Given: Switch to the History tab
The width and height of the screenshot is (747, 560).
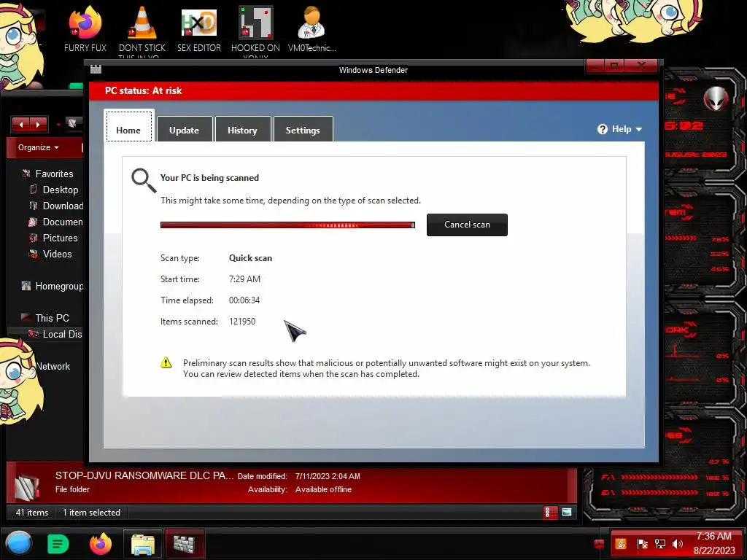Looking at the screenshot, I should [x=242, y=129].
